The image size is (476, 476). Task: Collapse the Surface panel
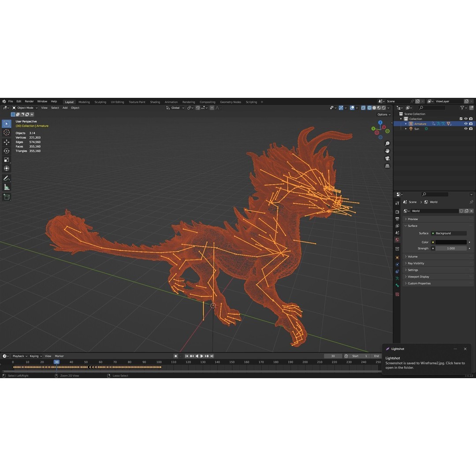[438, 226]
